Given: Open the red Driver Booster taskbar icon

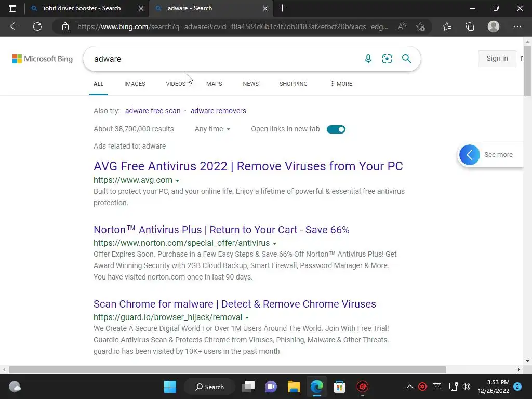Looking at the screenshot, I should click(362, 387).
